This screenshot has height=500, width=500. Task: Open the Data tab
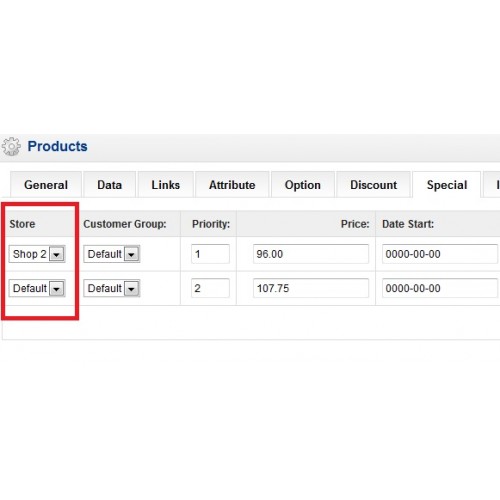click(110, 185)
